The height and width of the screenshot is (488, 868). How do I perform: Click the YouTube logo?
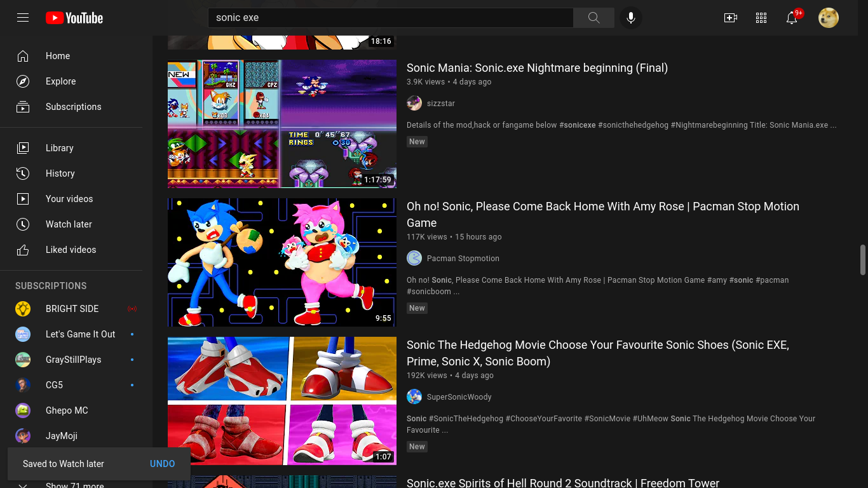point(74,18)
